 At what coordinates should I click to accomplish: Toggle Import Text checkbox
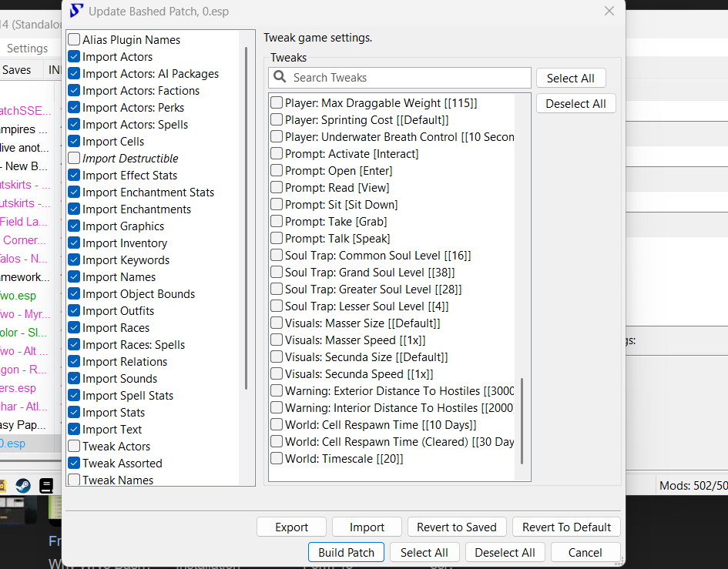coord(74,430)
